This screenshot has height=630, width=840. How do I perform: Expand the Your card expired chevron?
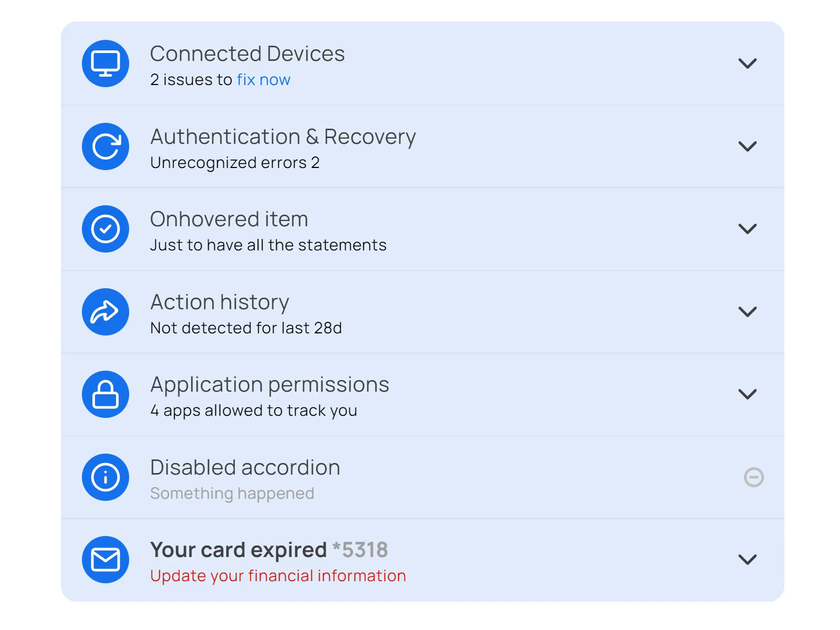747,560
